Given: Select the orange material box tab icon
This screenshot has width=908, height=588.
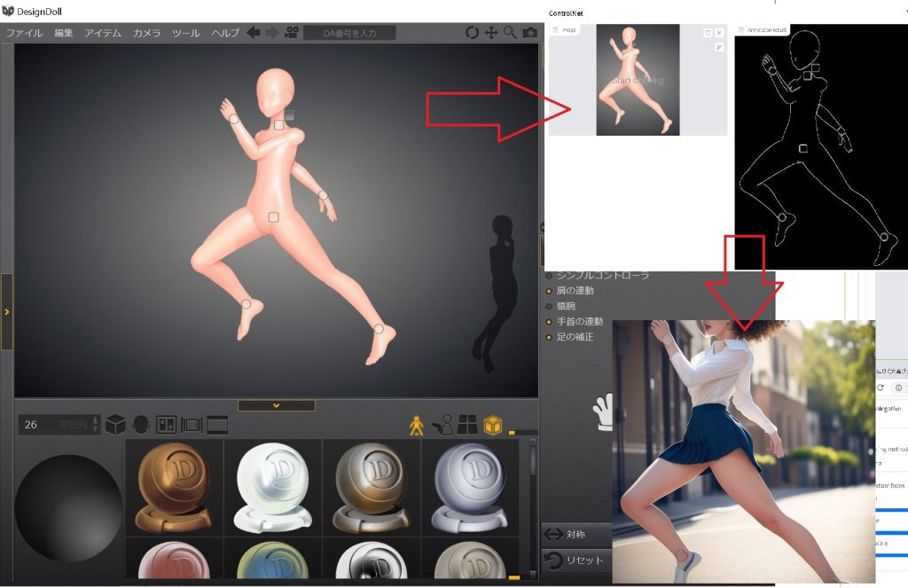Looking at the screenshot, I should pyautogui.click(x=493, y=425).
